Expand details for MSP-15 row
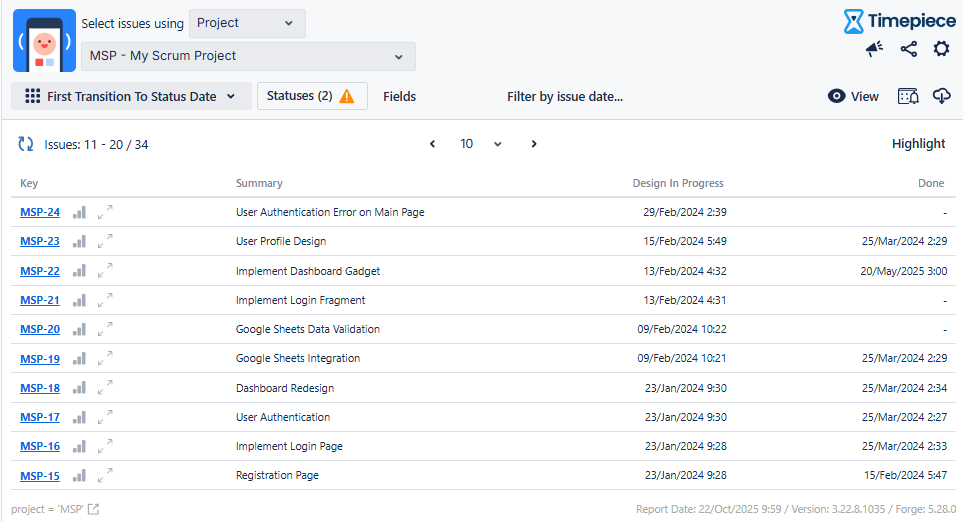 tap(105, 475)
